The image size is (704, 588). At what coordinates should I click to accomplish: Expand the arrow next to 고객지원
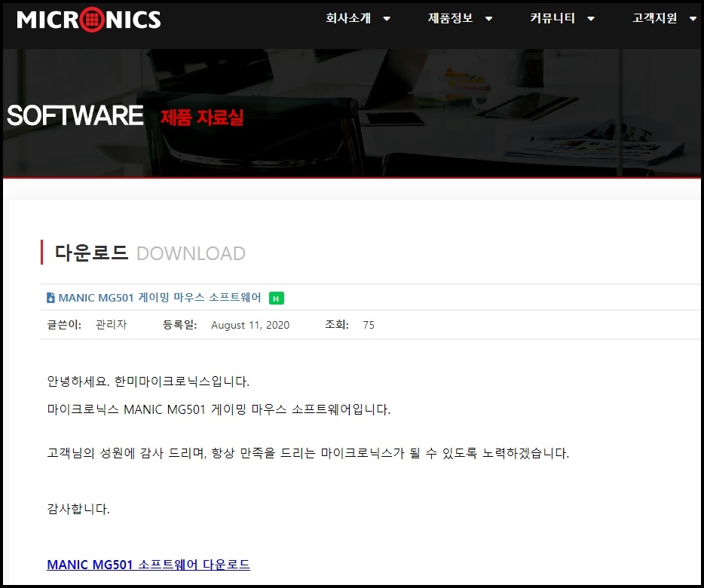pyautogui.click(x=693, y=19)
